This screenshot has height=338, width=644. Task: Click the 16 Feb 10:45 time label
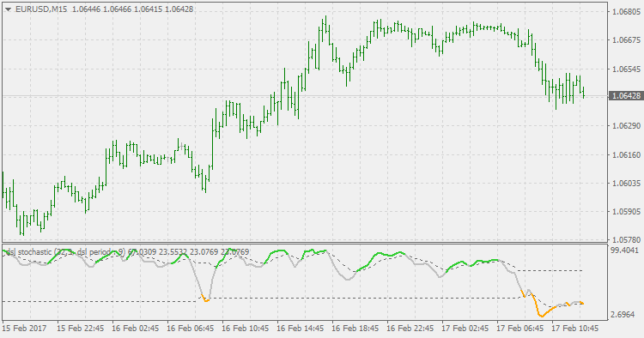pyautogui.click(x=246, y=329)
